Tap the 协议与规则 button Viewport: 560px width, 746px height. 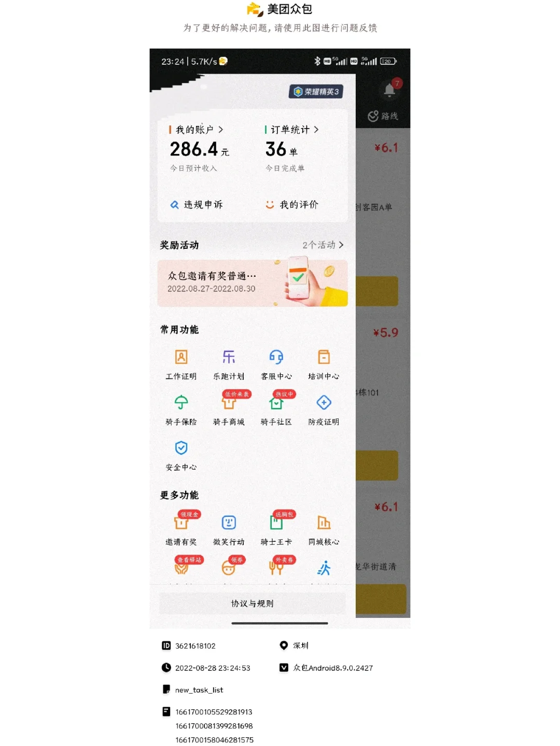(253, 603)
